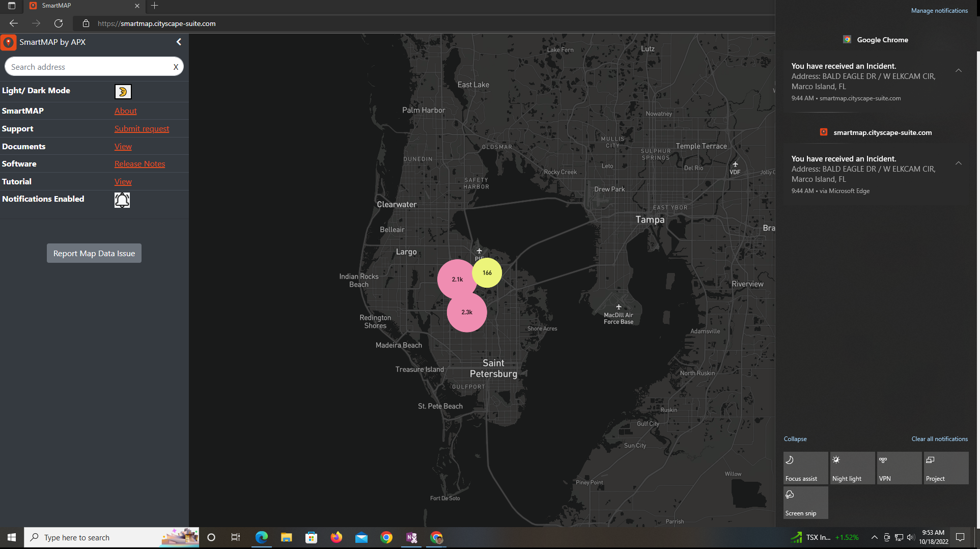Select the 2.3k pink map cluster
980x549 pixels.
[x=467, y=312]
